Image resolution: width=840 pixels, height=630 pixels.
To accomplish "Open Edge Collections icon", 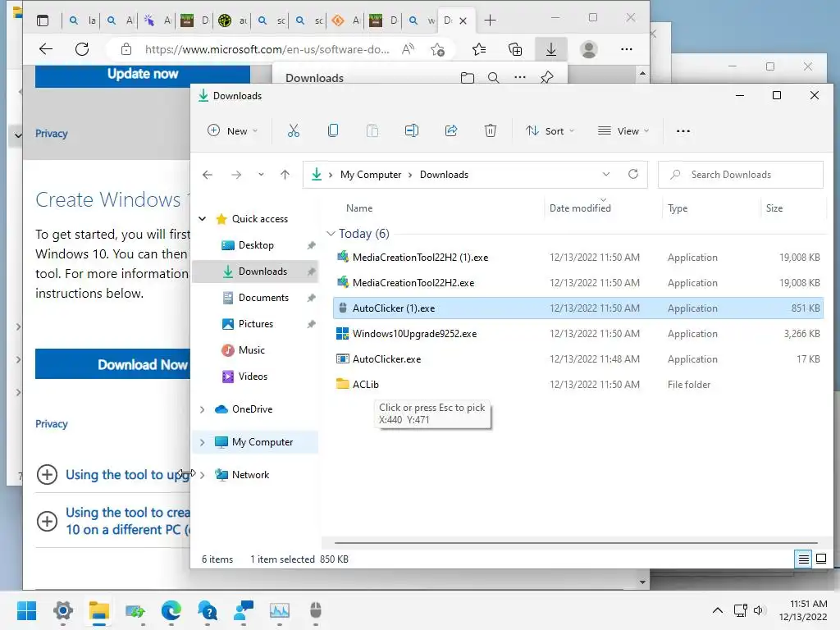I will pyautogui.click(x=515, y=49).
